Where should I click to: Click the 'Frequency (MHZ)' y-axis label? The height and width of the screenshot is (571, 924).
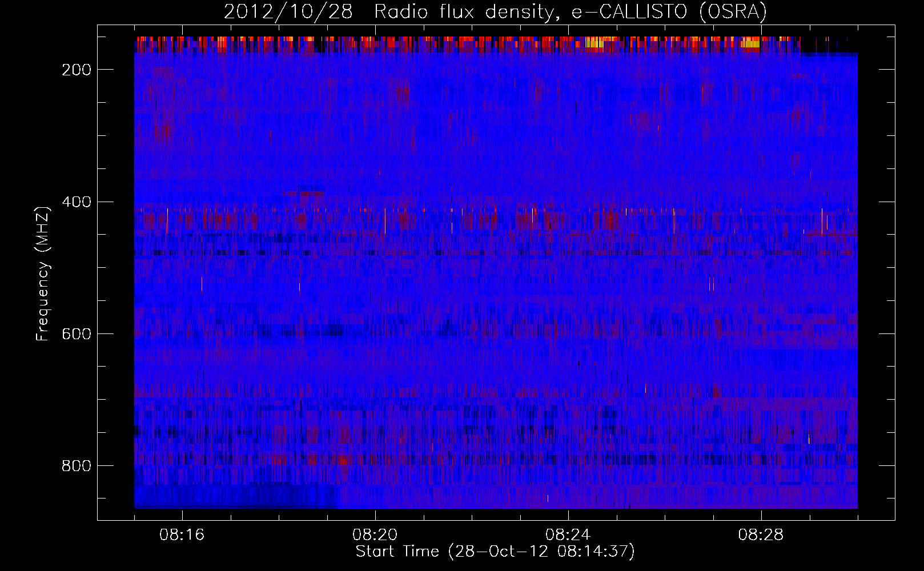43,274
